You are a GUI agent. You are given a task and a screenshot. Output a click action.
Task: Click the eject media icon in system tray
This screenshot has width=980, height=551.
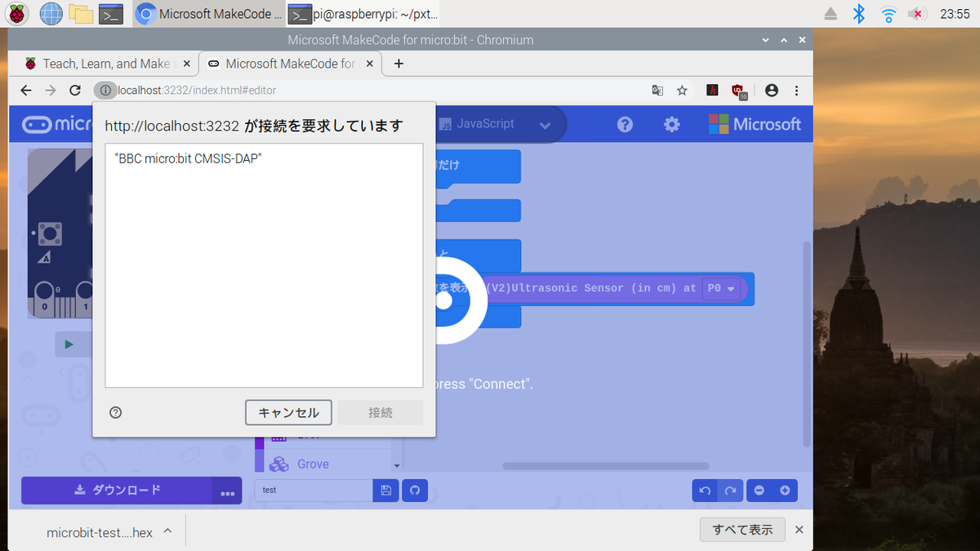831,13
